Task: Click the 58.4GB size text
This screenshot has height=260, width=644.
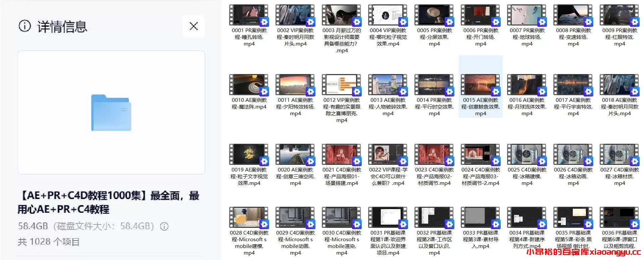Action: (x=33, y=226)
